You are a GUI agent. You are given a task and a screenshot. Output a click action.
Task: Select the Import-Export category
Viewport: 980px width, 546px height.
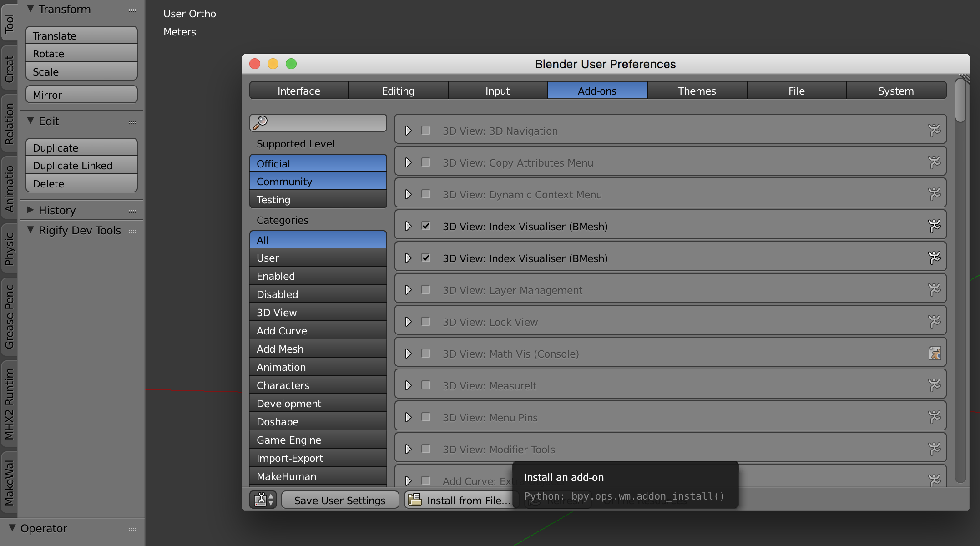pyautogui.click(x=318, y=458)
